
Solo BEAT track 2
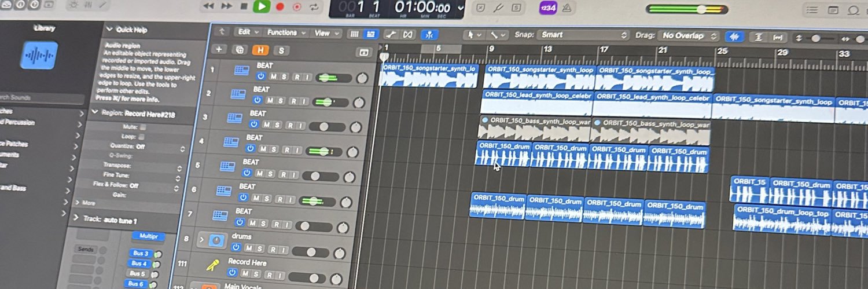(281, 101)
